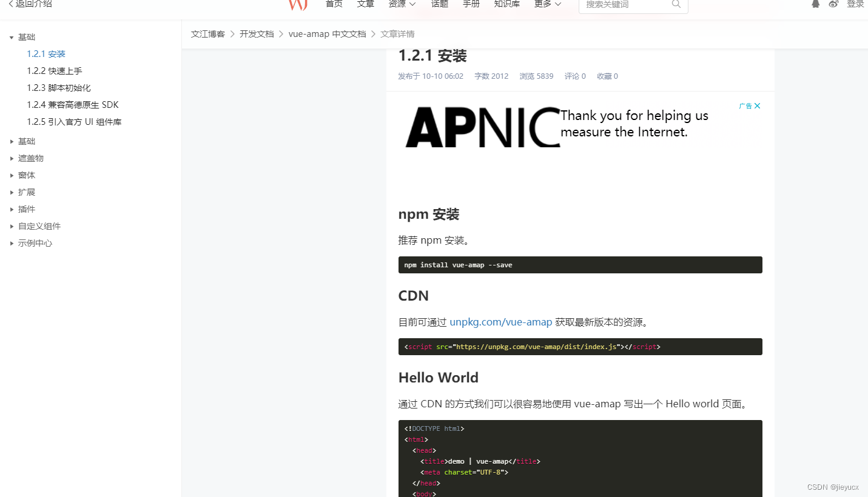Expand the 插件 tree section

pyautogui.click(x=12, y=209)
